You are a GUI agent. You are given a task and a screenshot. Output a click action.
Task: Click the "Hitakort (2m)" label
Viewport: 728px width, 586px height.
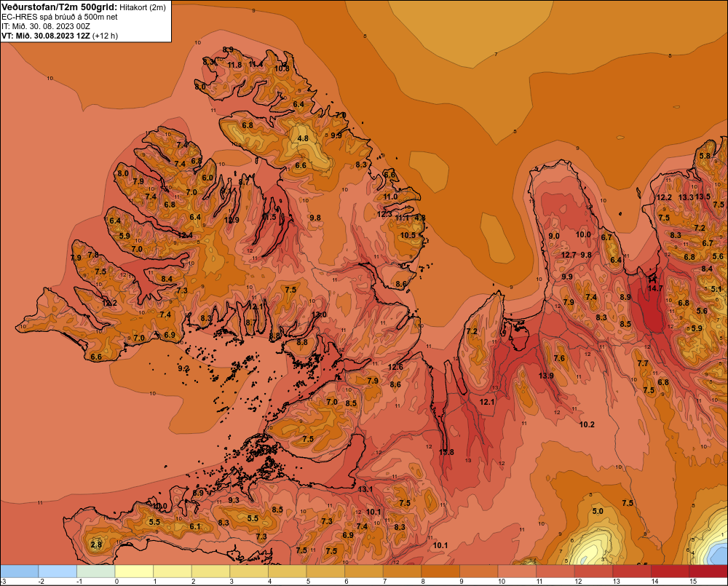[x=143, y=7]
